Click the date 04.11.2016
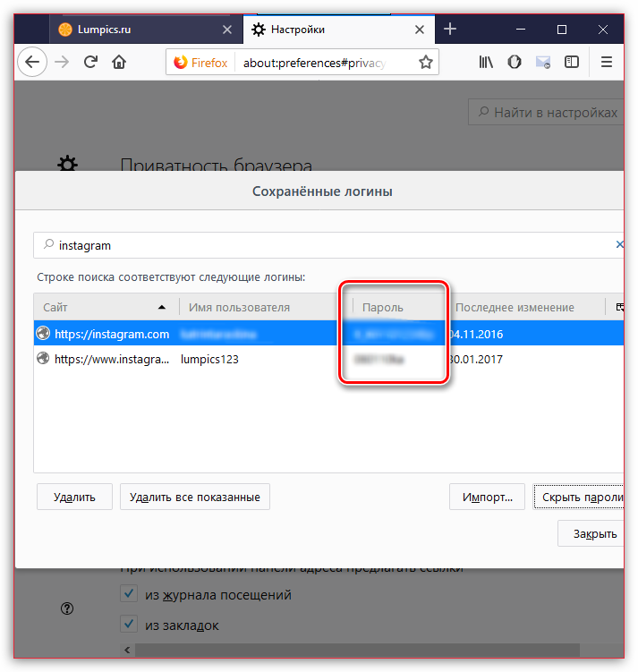Image resolution: width=638 pixels, height=672 pixels. click(476, 335)
